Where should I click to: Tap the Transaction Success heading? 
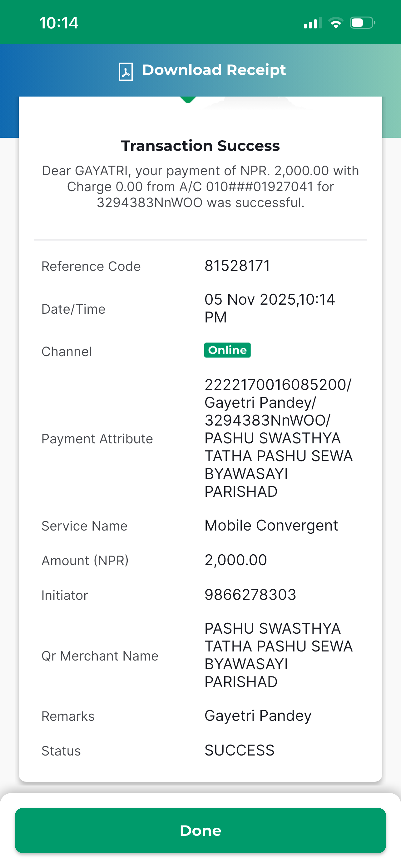click(x=200, y=146)
